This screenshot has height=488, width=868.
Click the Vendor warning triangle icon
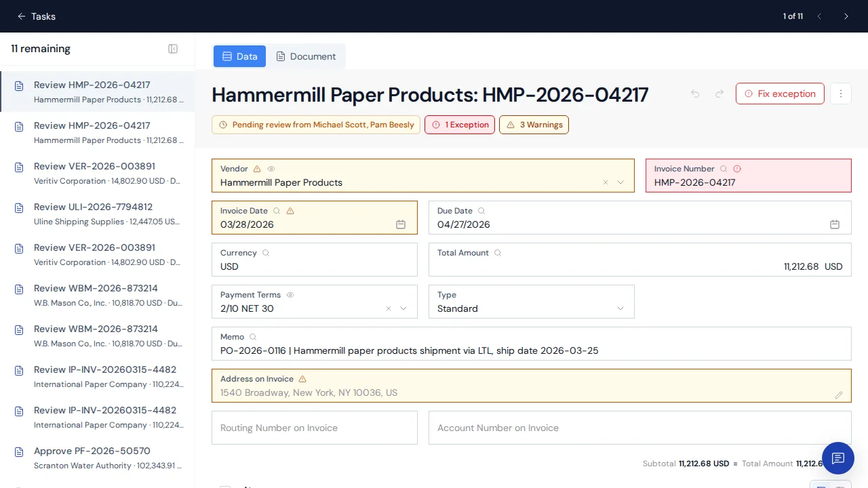pos(256,169)
